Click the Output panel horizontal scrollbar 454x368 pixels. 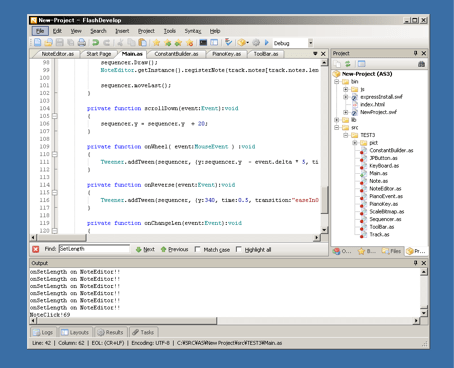[x=127, y=321]
